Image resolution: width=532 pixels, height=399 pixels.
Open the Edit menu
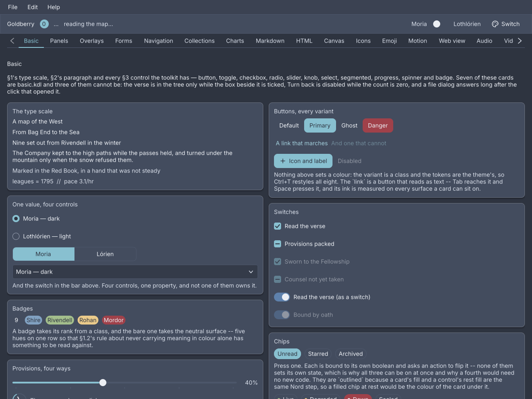[x=32, y=7]
